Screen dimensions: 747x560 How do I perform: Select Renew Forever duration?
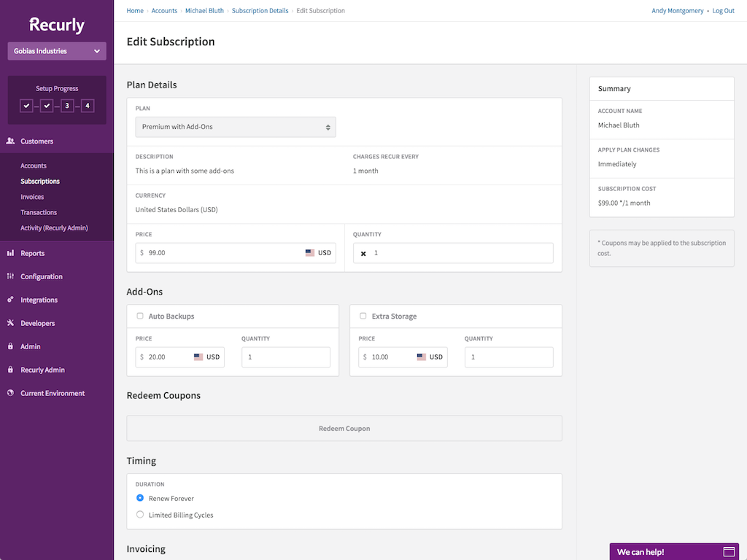140,497
